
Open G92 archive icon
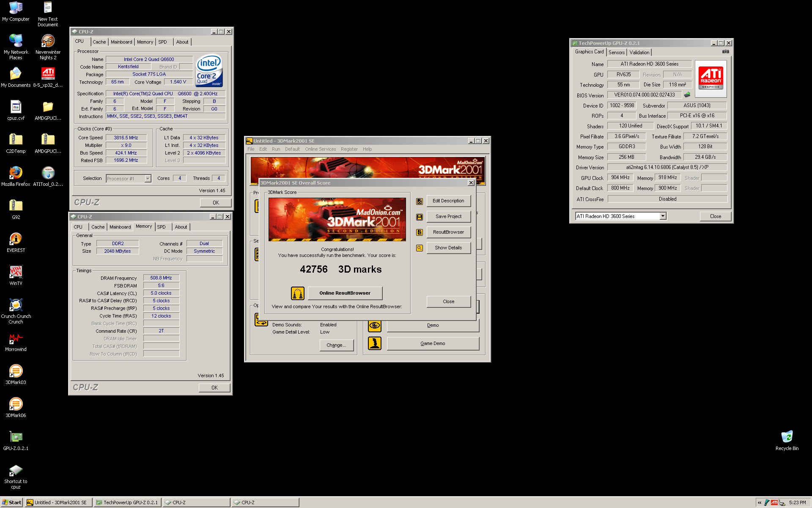click(x=16, y=209)
